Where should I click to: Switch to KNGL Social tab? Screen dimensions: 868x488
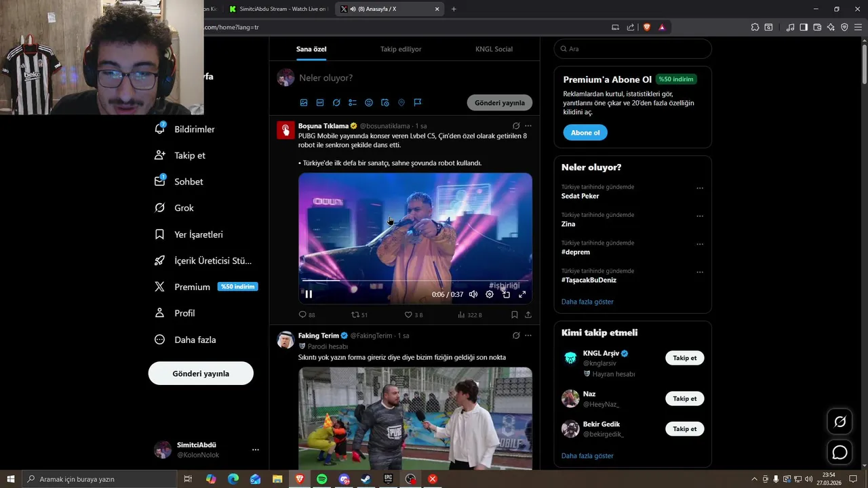[494, 49]
